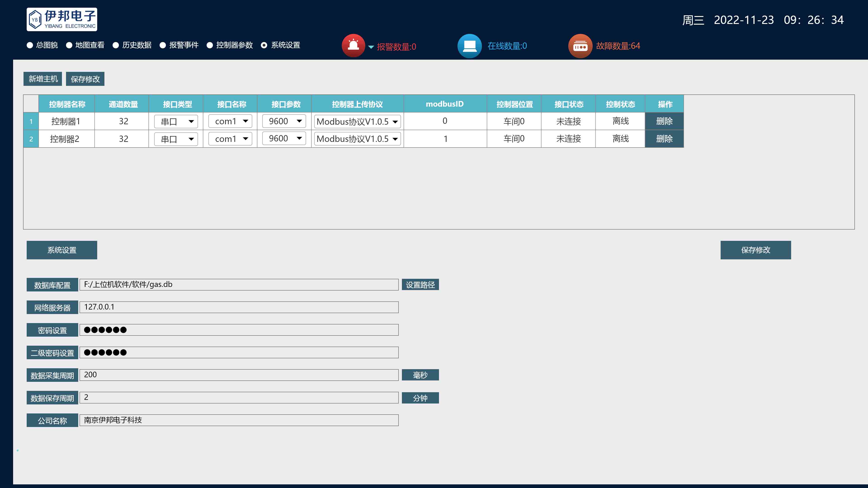The height and width of the screenshot is (488, 868).
Task: Open 接口类型 dropdown for 控制器1
Action: [x=176, y=121]
